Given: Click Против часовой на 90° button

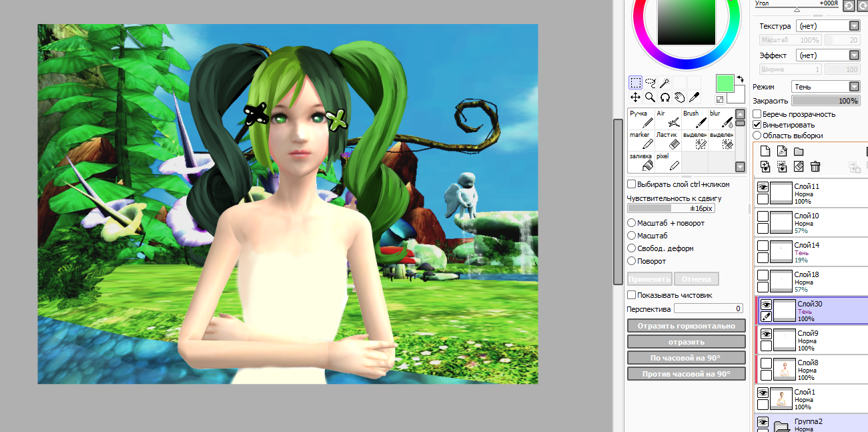Looking at the screenshot, I should coord(686,374).
